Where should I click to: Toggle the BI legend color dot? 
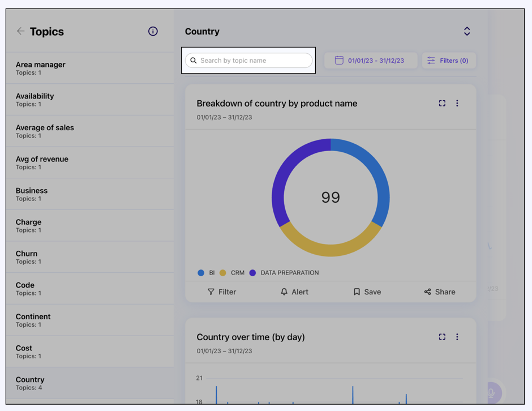[201, 273]
